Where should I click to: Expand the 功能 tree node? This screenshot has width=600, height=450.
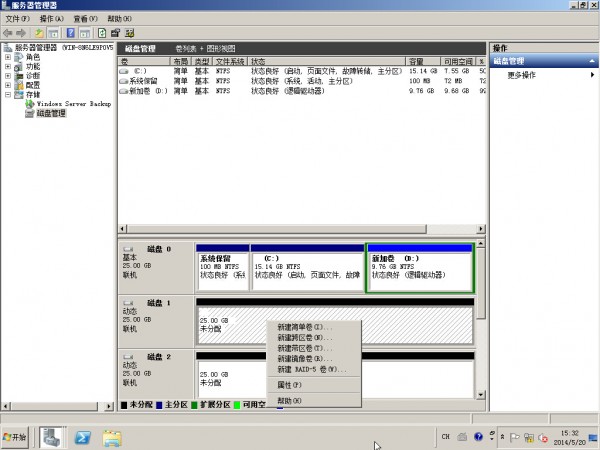8,66
